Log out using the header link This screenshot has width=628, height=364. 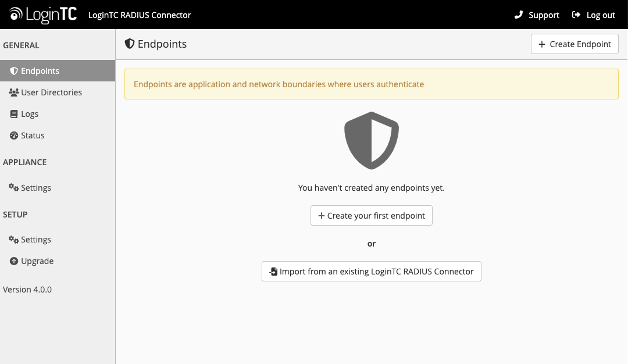[x=594, y=15]
